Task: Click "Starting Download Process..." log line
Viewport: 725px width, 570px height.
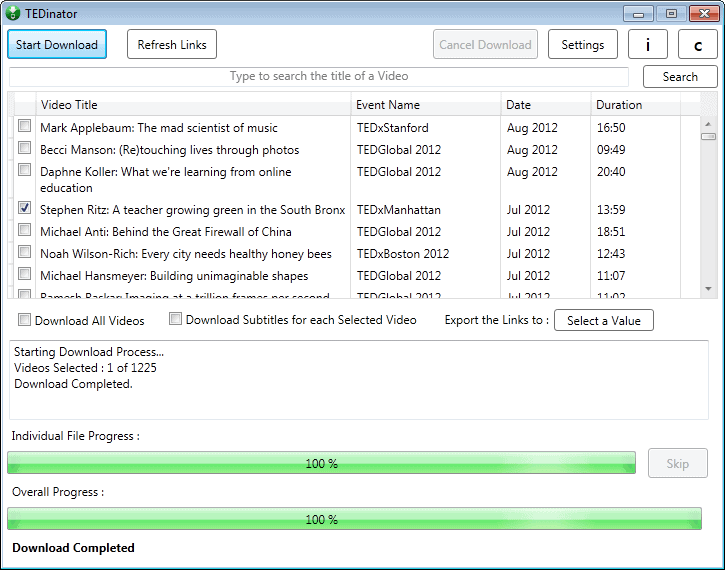Action: point(89,352)
